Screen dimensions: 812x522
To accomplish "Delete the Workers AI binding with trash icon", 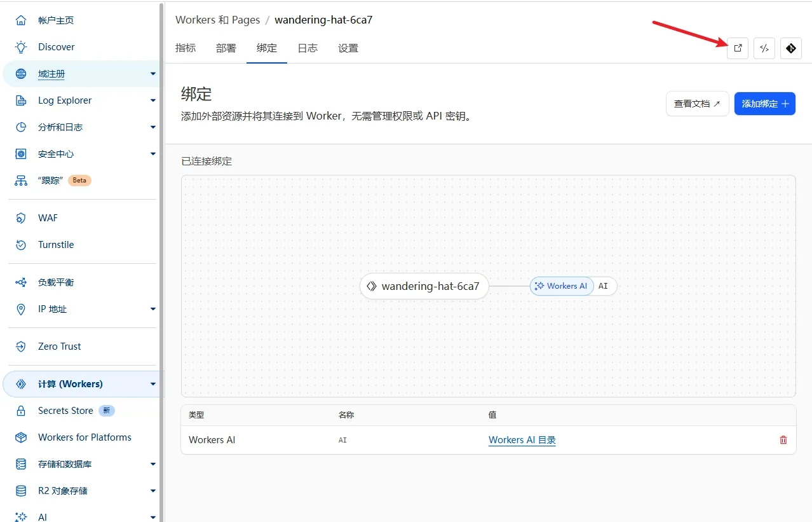I will point(783,440).
